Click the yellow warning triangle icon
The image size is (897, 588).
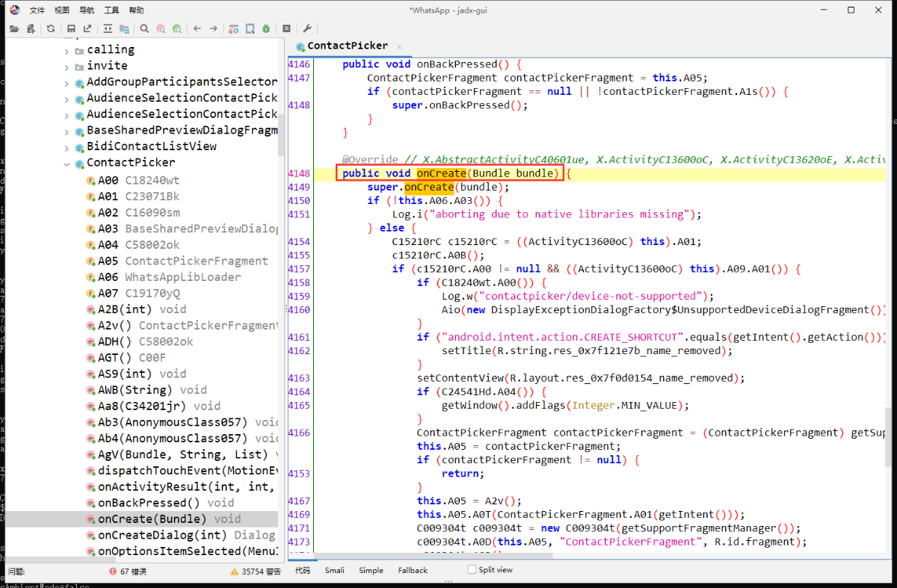click(x=234, y=571)
